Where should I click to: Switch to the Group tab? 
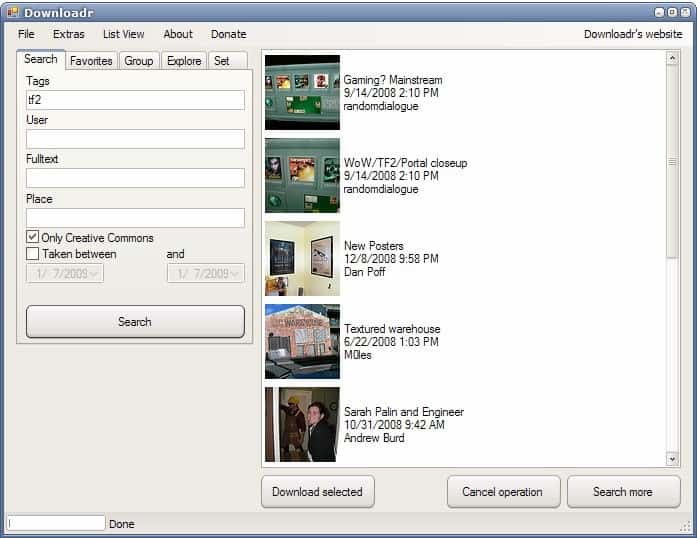139,61
